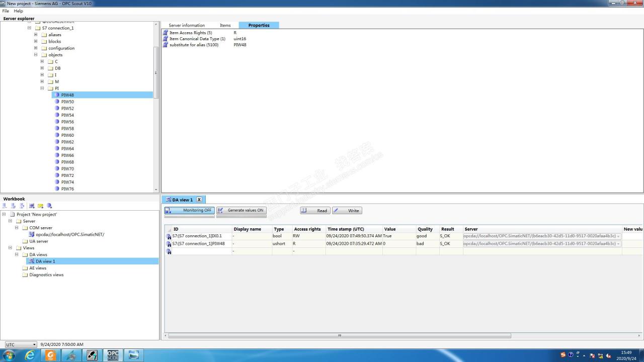
Task: Click the PIW52 item icon
Action: point(57,108)
